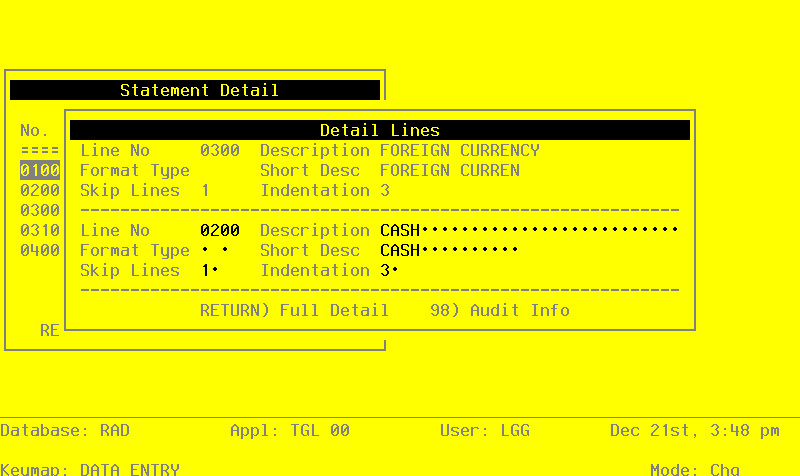Screen dimensions: 800x476
Task: Click the FOREIGN CURRENCY description text
Action: pyautogui.click(x=460, y=151)
